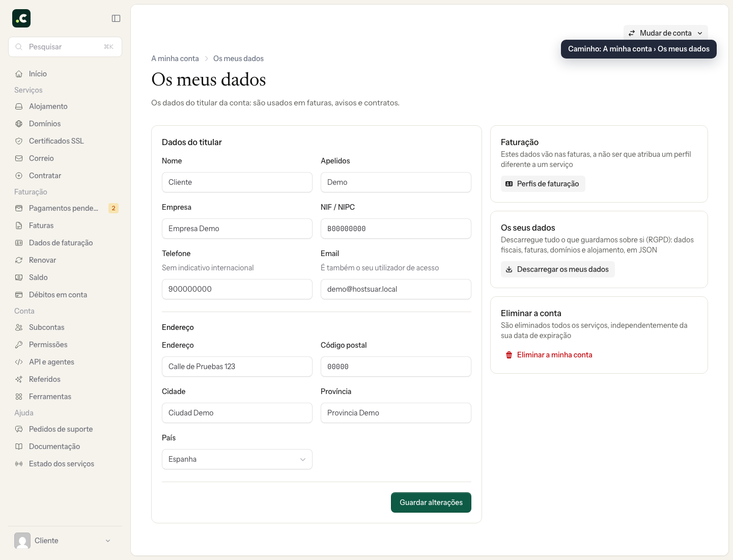This screenshot has height=560, width=733.
Task: Click the Alojamento hosting icon
Action: point(19,106)
